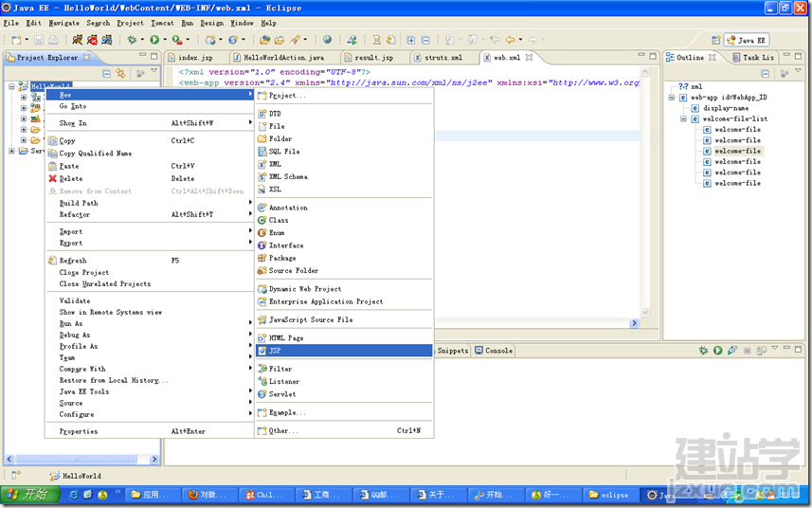Viewport: 812px width, 508px height.
Task: Open the Navigate menu
Action: 64,23
